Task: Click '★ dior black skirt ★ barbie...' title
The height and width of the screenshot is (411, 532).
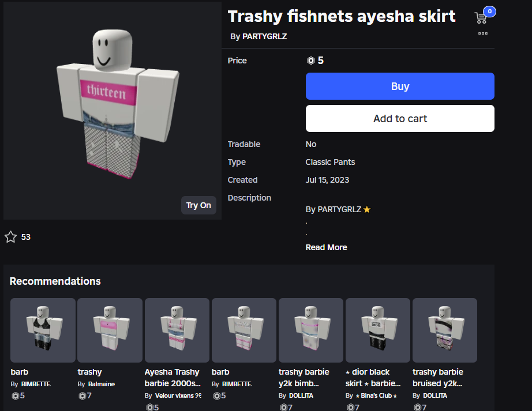Action: pos(373,378)
